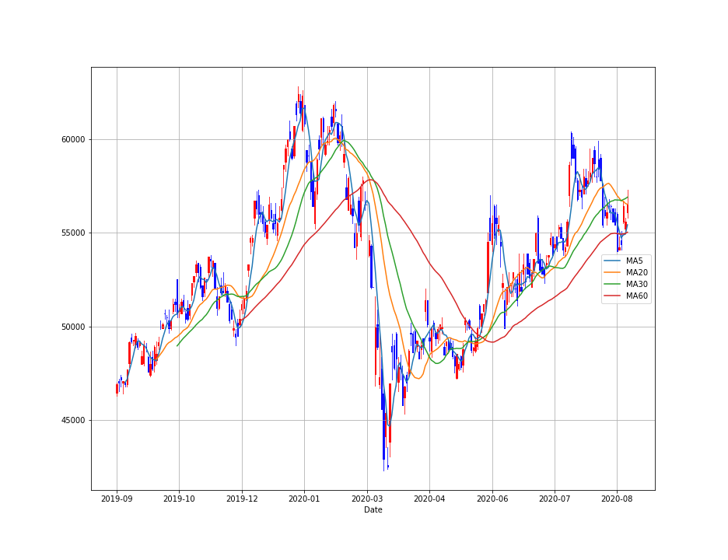728x560 pixels.
Task: Click the 2020-04 x-axis tick label
Action: click(429, 499)
